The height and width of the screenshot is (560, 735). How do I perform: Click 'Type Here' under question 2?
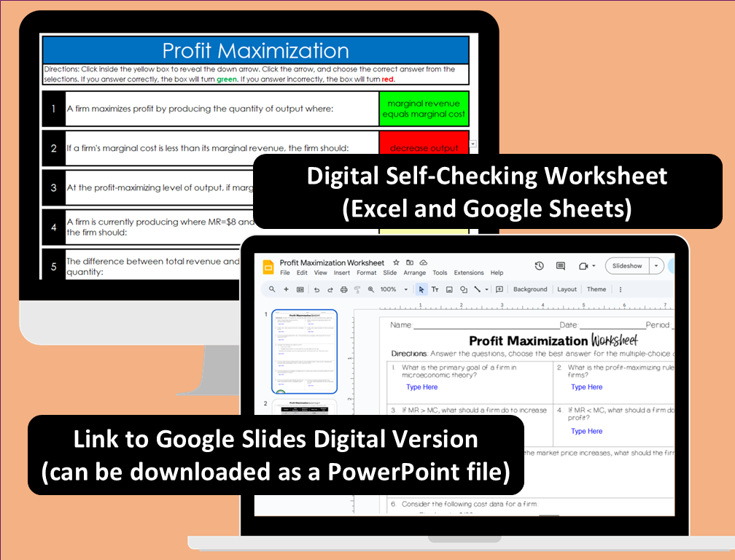(586, 387)
